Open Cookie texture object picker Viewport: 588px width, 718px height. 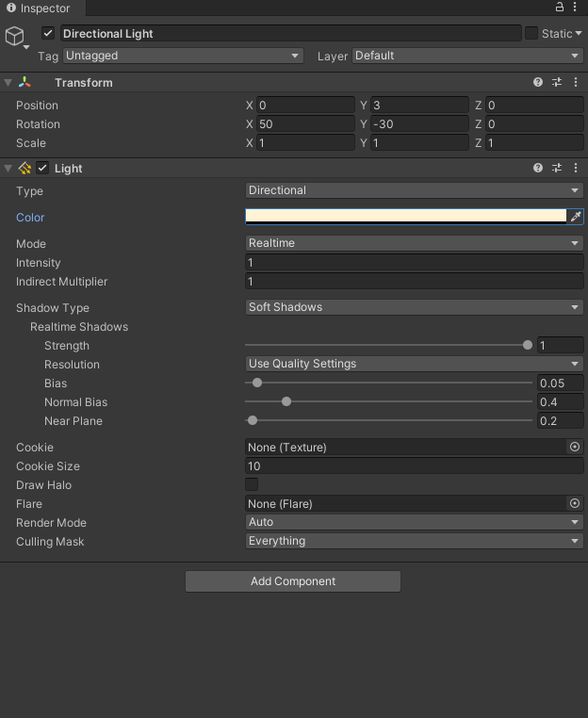click(x=575, y=447)
